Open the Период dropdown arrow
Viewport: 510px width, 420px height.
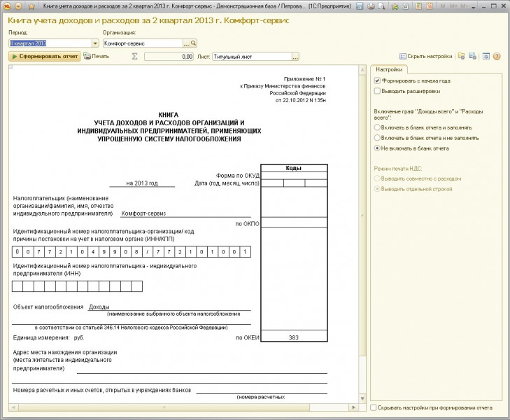(95, 43)
